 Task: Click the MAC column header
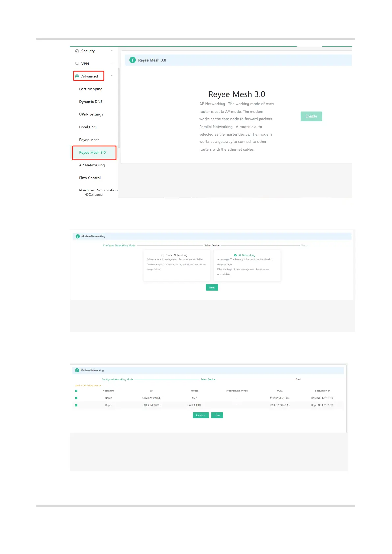point(280,391)
